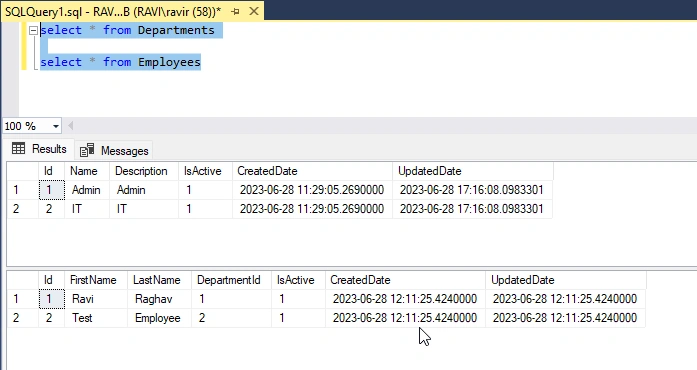This screenshot has height=370, width=697.
Task: Select the Employees CreatedDate column header
Action: point(405,280)
